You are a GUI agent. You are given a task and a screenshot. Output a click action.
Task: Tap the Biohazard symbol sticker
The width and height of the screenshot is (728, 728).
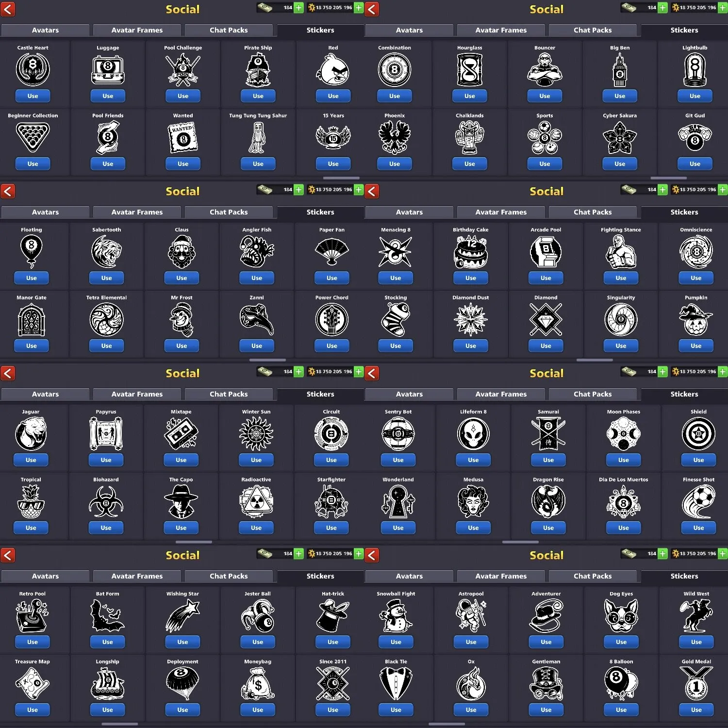[x=106, y=501]
